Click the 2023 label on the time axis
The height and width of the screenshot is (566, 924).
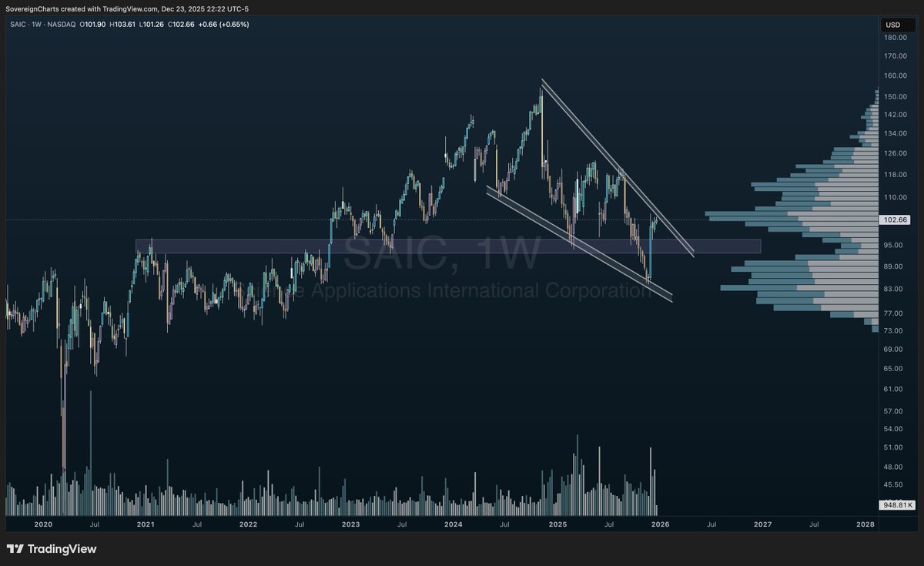(x=350, y=524)
